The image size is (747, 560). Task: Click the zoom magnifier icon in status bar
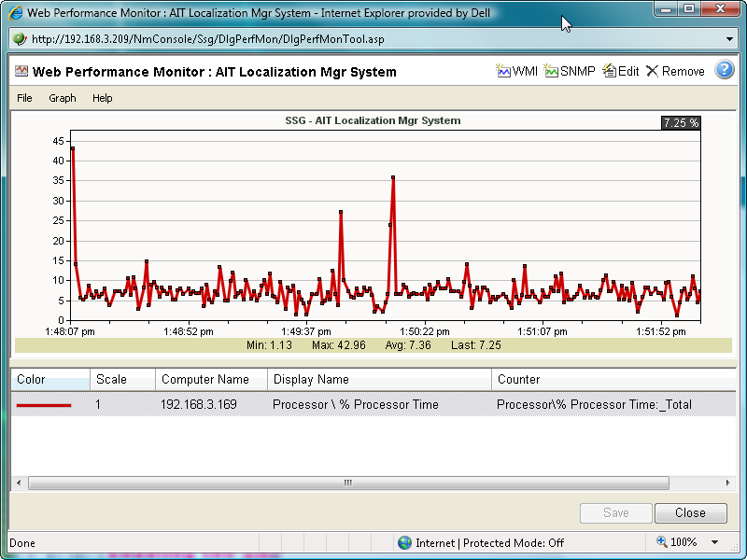[660, 542]
